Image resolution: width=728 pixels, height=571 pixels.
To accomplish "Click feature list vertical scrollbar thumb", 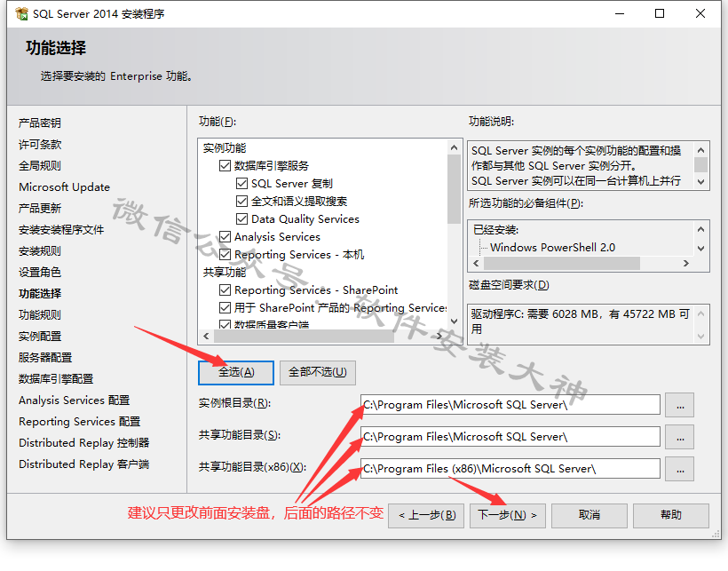I will point(454,189).
